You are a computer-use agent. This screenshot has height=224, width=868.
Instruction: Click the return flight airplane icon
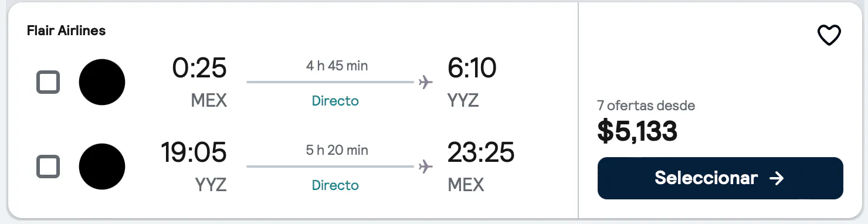[x=426, y=167]
